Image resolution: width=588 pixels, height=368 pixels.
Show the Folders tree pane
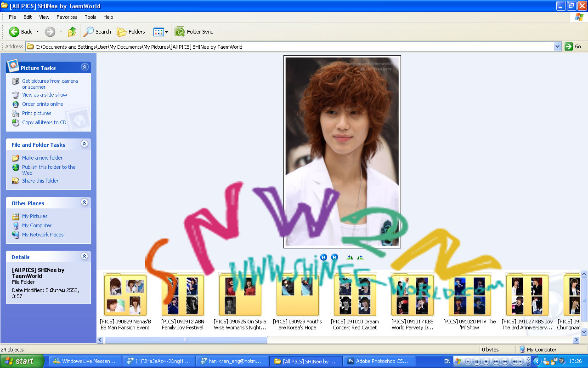point(131,32)
